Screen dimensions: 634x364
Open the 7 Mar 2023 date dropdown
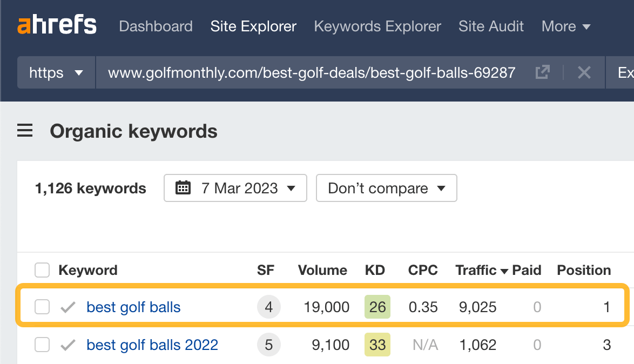(x=235, y=188)
